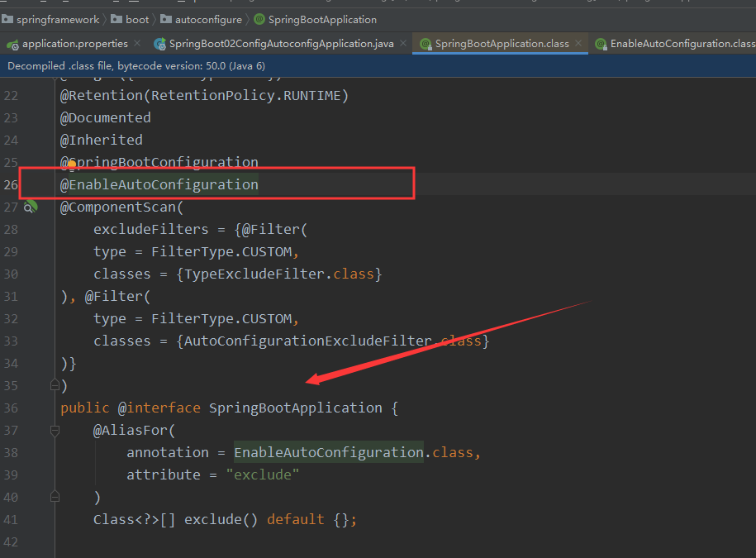This screenshot has width=756, height=558.
Task: Click SpringBootApplication in breadcrumb
Action: point(322,20)
